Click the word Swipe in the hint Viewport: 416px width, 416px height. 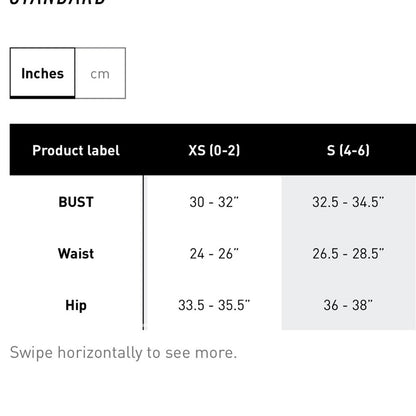(31, 353)
